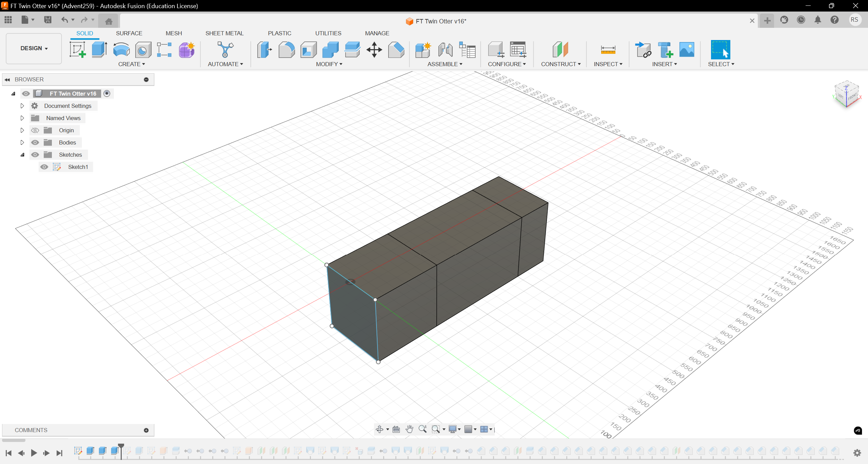Select the Hole tool
Screen dimensions: 868x464
[143, 50]
